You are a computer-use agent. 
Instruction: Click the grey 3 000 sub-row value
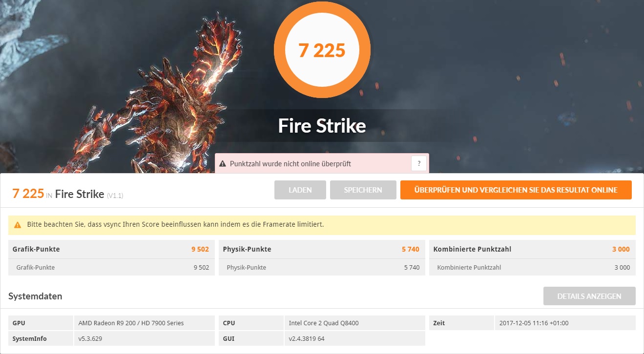[x=622, y=267]
